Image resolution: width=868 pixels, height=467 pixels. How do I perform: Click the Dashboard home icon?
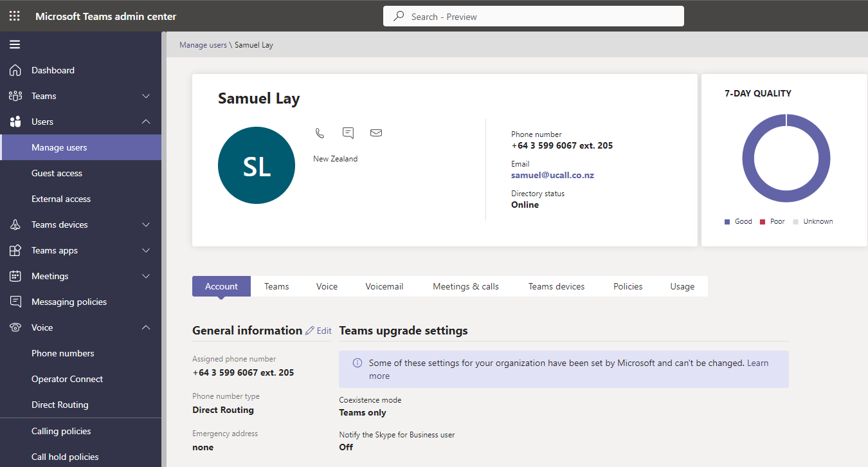coord(15,70)
